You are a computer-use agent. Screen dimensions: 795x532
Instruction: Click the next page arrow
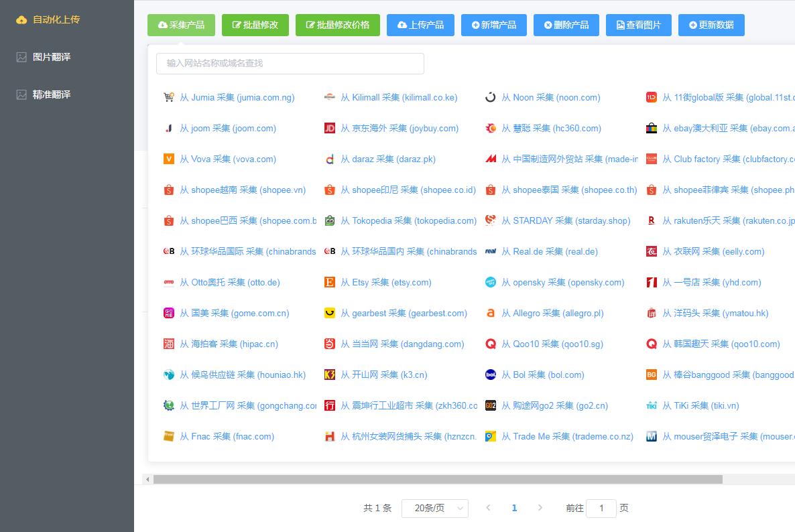pyautogui.click(x=540, y=509)
